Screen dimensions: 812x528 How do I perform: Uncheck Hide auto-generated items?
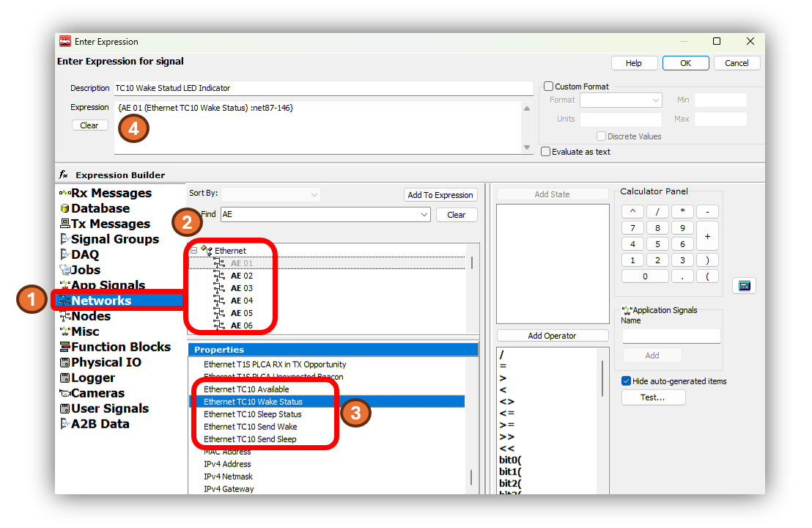[626, 381]
